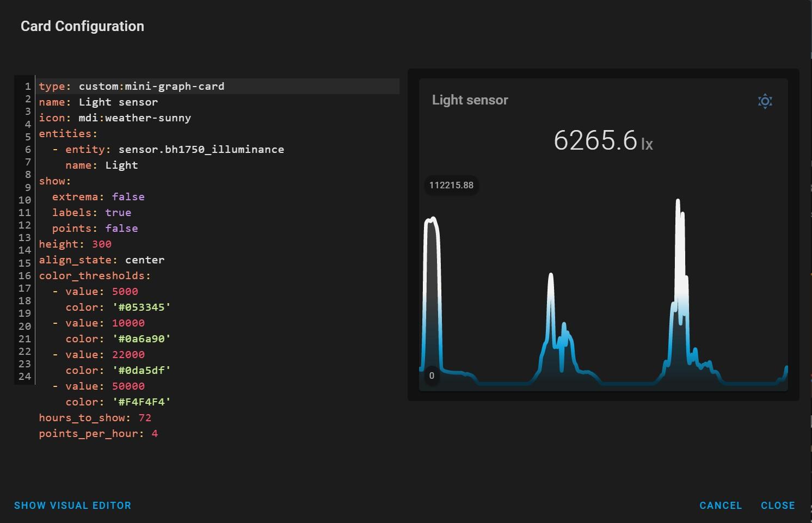Click the false value on the points line
The image size is (812, 523).
[122, 228]
